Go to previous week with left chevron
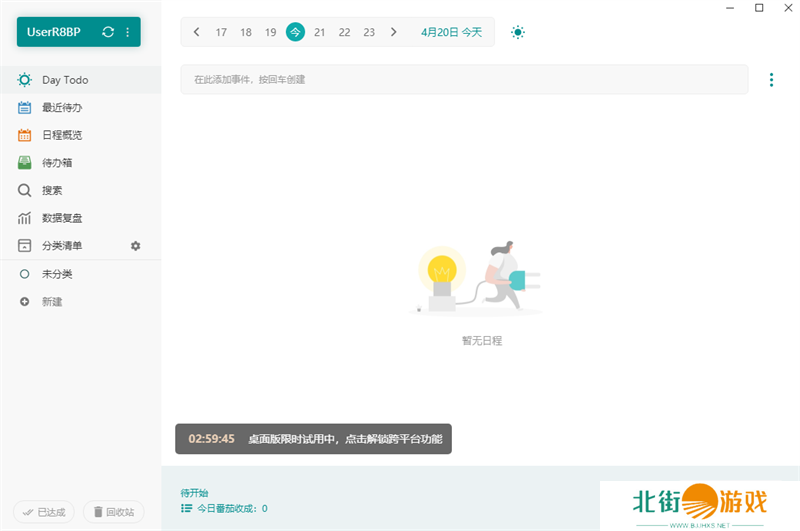 (196, 32)
